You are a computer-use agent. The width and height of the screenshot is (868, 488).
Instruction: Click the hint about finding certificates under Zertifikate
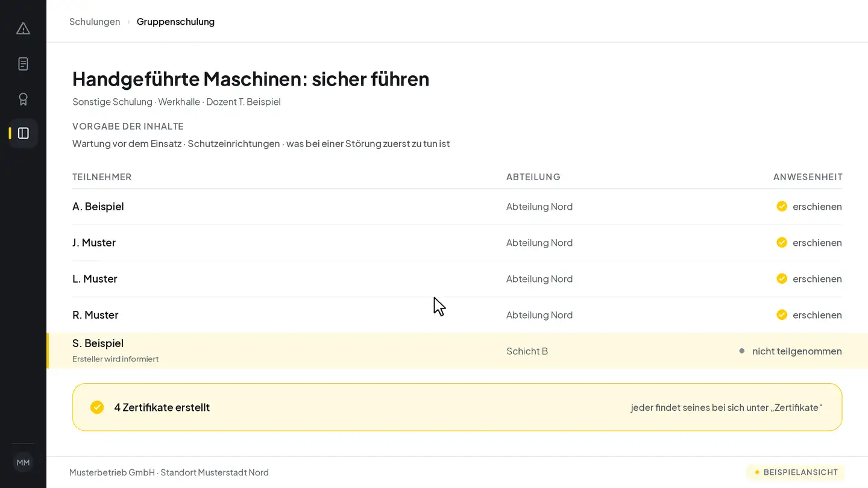(727, 408)
